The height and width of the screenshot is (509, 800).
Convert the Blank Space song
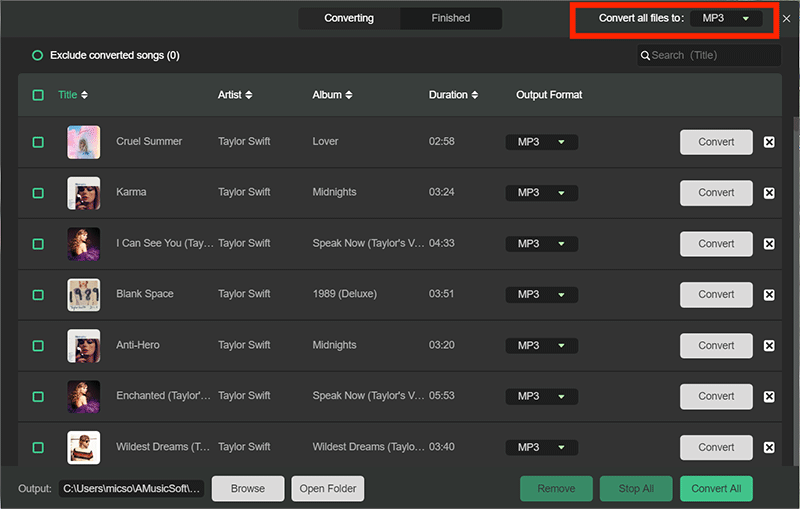click(716, 295)
